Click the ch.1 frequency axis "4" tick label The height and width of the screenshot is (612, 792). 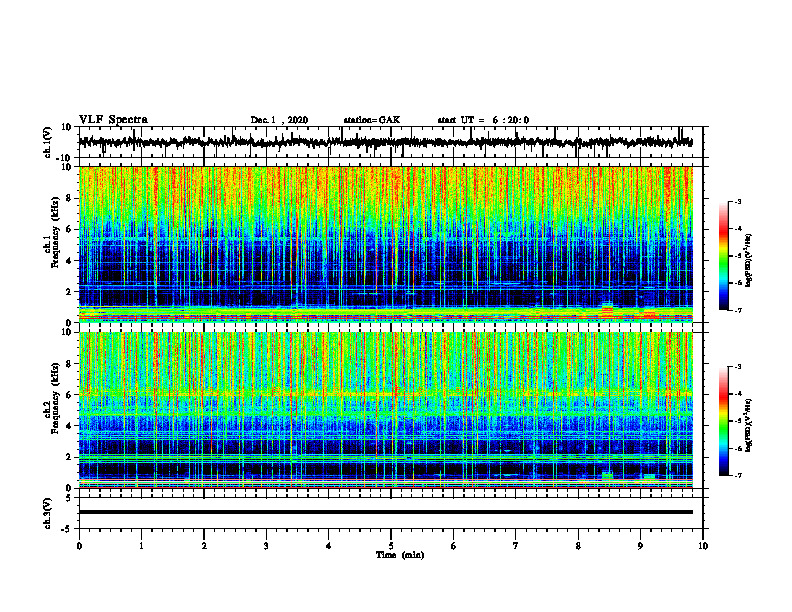[69, 261]
